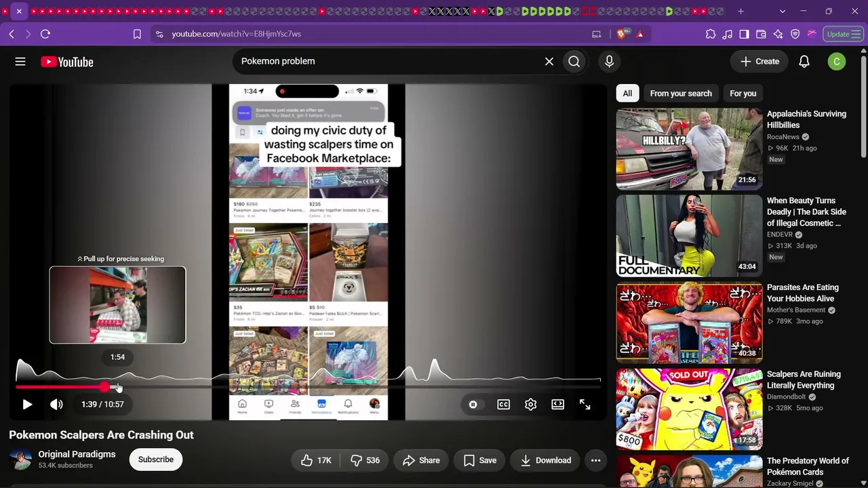Select the For you chip
Image resolution: width=868 pixels, height=488 pixels.
[x=743, y=94]
